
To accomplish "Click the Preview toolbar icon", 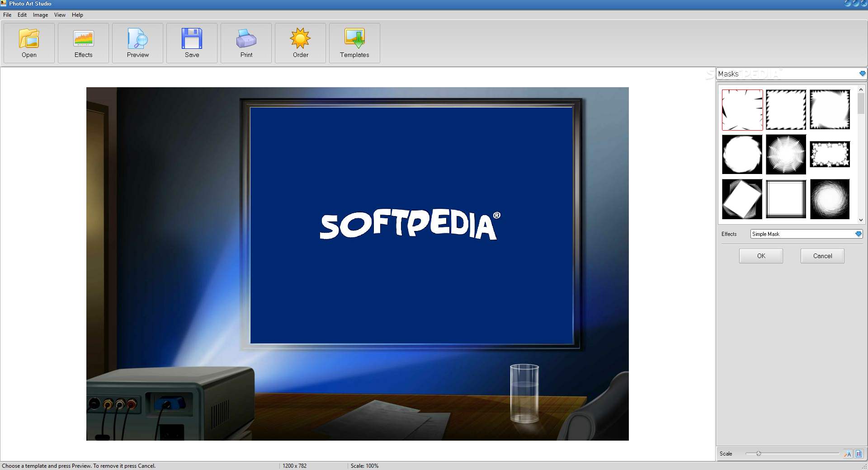I will pyautogui.click(x=137, y=43).
